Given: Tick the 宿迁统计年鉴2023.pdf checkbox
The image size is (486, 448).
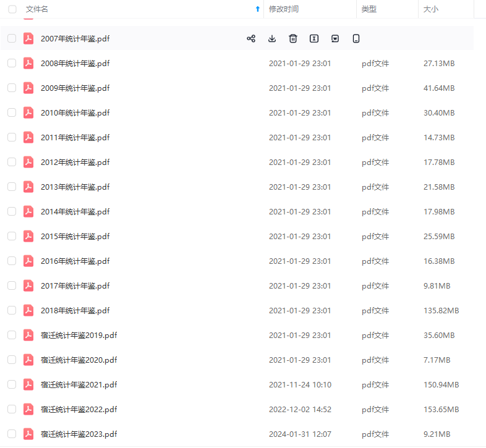Looking at the screenshot, I should click(12, 434).
